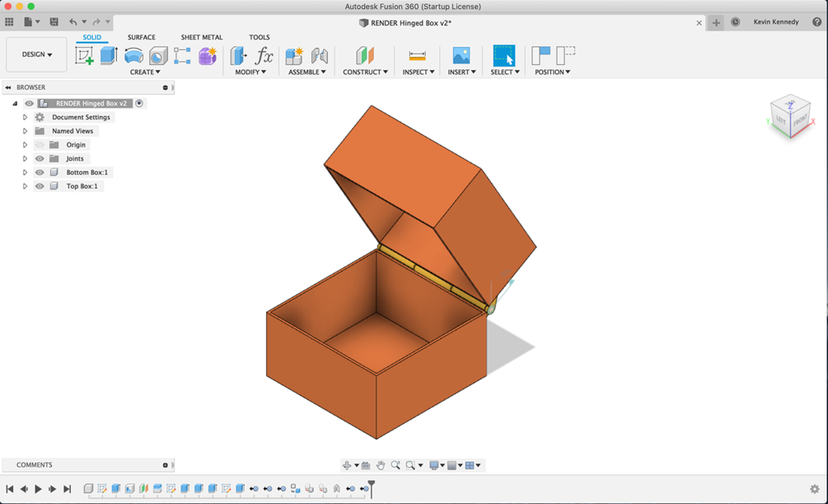Open the CREATE dropdown menu
Viewport: 828px width, 504px height.
pos(144,72)
